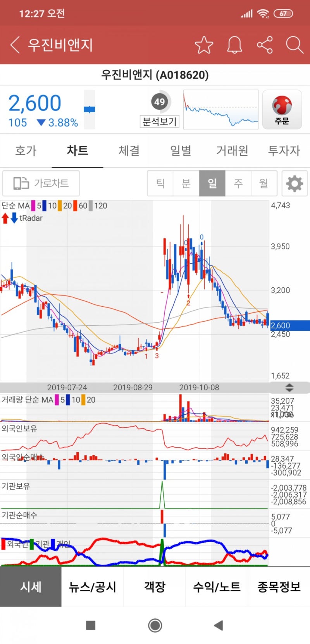
Task: Select the 시세 bottom tab
Action: point(31,587)
